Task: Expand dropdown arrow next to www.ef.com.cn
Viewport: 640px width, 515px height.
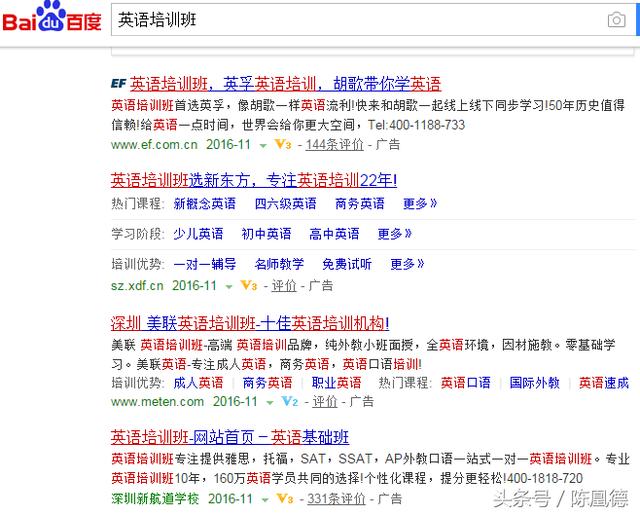Action: click(263, 145)
